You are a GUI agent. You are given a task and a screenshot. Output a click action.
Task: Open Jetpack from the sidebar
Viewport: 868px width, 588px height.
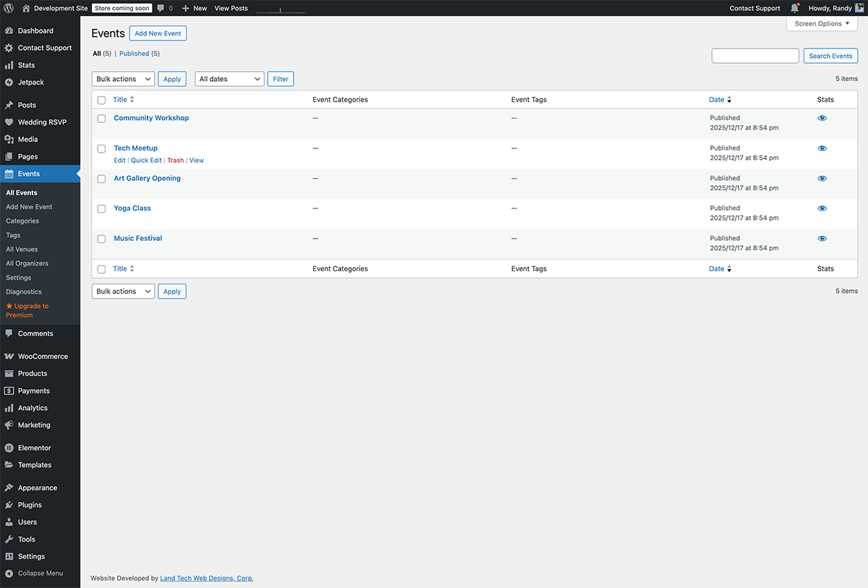[30, 82]
